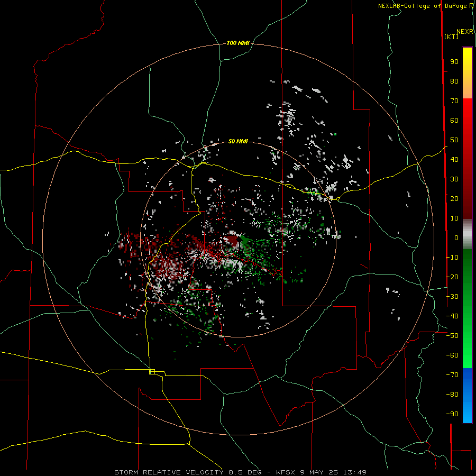Click the 40 value on the velocity scale

454,160
